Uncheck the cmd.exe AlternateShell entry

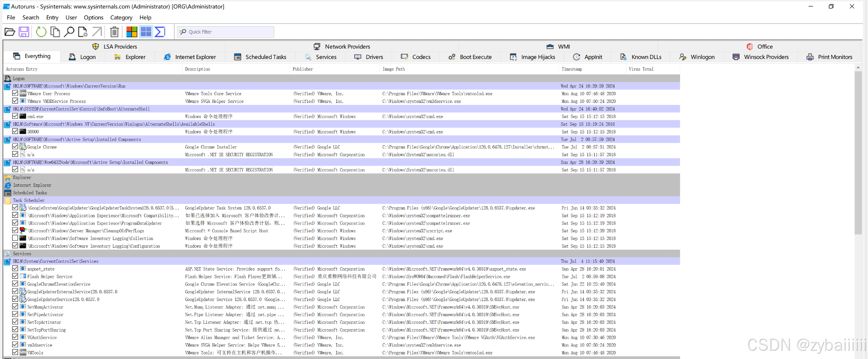(x=15, y=116)
